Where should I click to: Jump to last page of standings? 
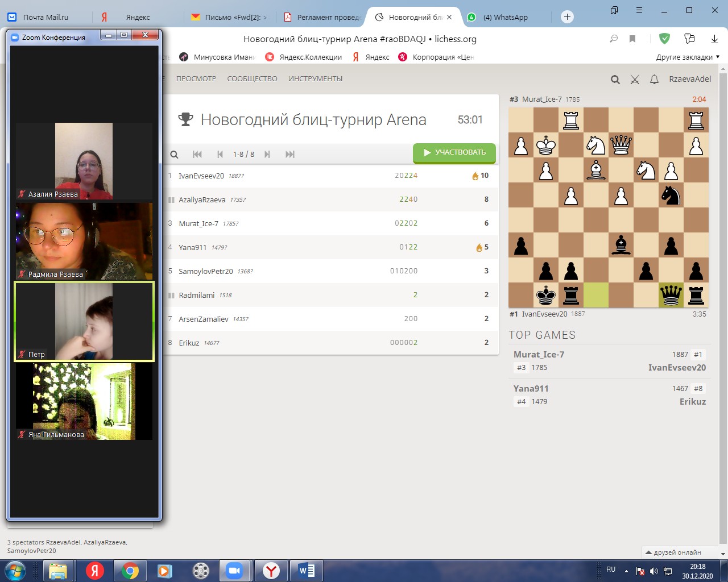[x=290, y=154]
